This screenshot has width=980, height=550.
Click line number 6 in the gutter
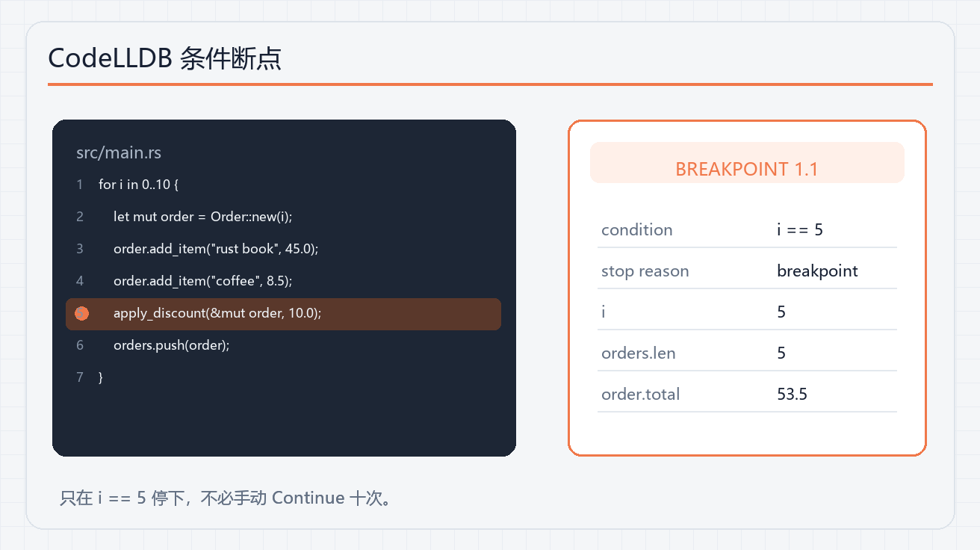80,345
